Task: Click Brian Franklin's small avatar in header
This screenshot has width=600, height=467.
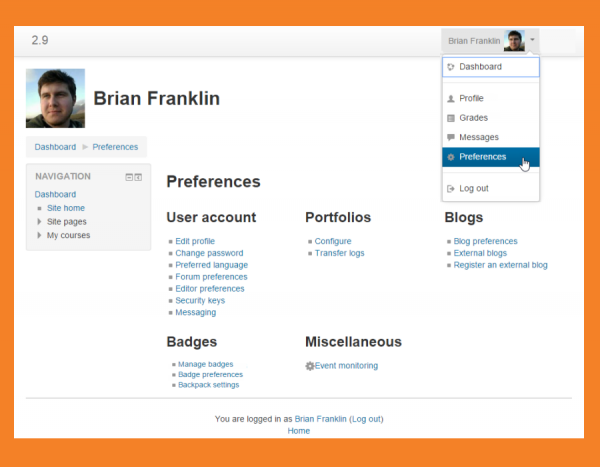Action: [514, 41]
